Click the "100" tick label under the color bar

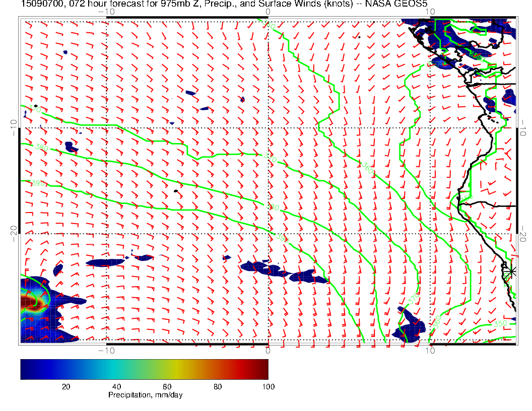tap(268, 387)
